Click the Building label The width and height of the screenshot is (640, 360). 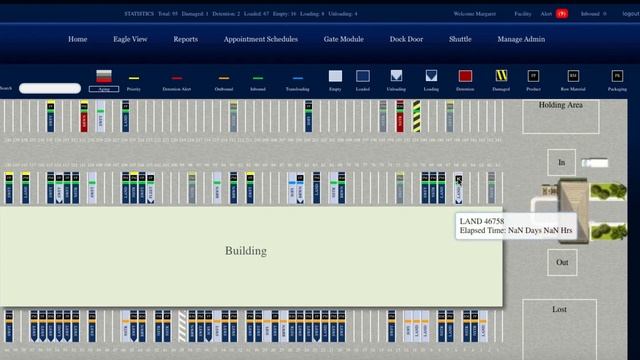246,251
